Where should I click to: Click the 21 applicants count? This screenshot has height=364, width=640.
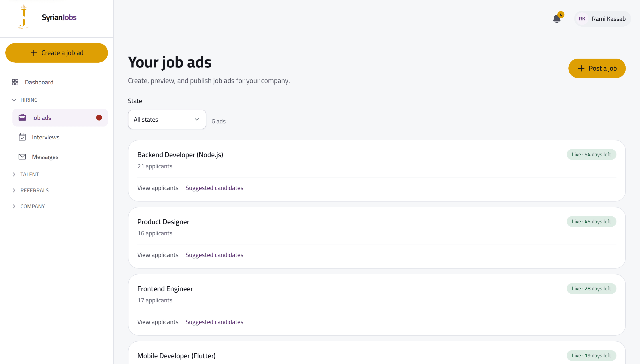(x=155, y=166)
